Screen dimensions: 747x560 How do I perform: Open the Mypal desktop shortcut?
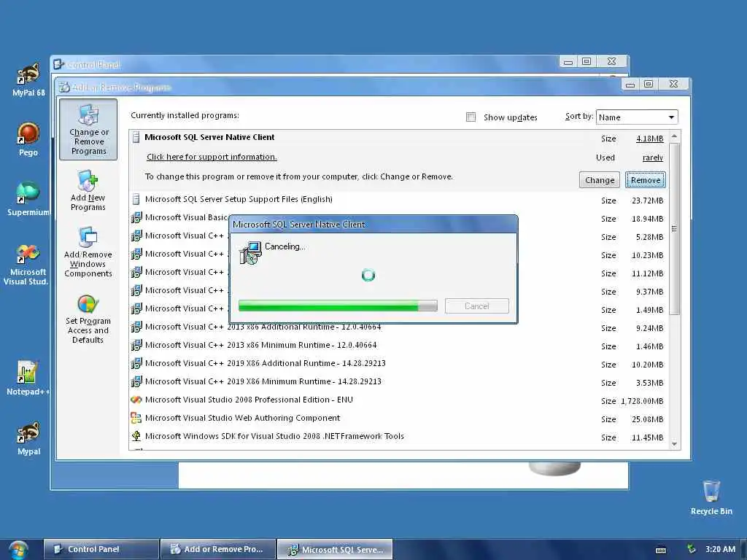[28, 438]
